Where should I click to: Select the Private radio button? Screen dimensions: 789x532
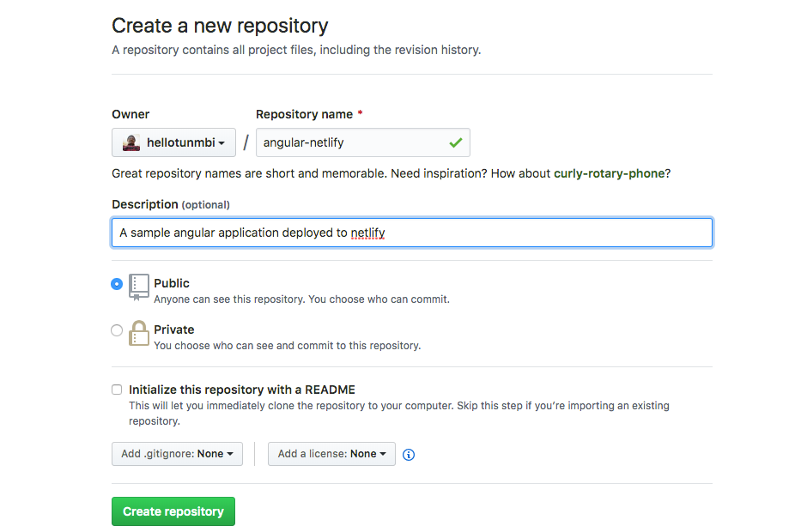(117, 330)
